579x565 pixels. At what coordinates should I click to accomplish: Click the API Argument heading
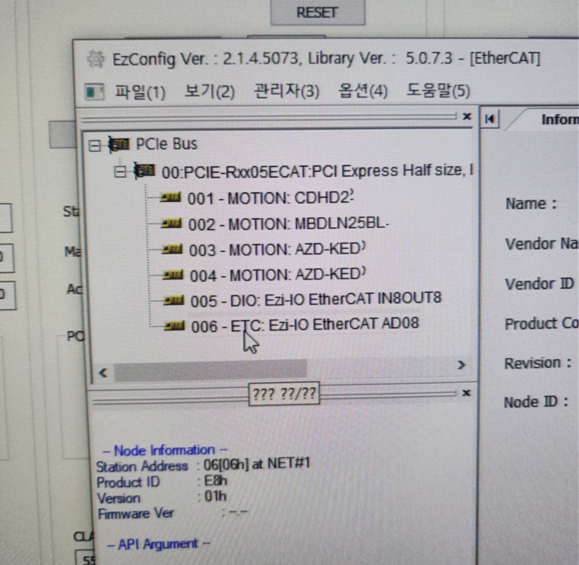pyautogui.click(x=158, y=544)
